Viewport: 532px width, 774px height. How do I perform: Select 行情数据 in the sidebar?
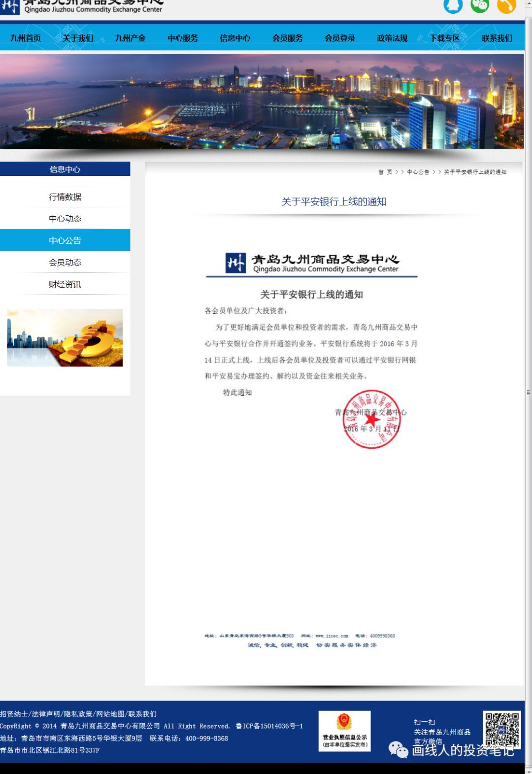(65, 197)
